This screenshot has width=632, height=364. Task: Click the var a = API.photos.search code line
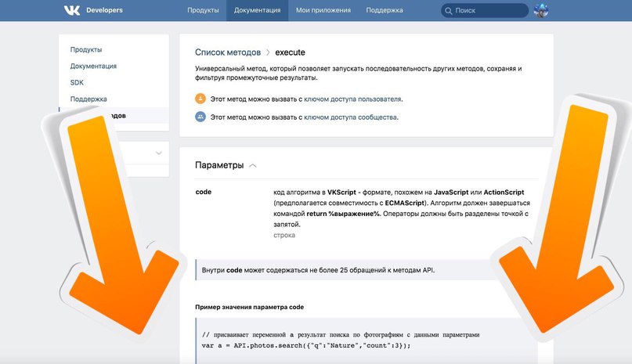[306, 345]
